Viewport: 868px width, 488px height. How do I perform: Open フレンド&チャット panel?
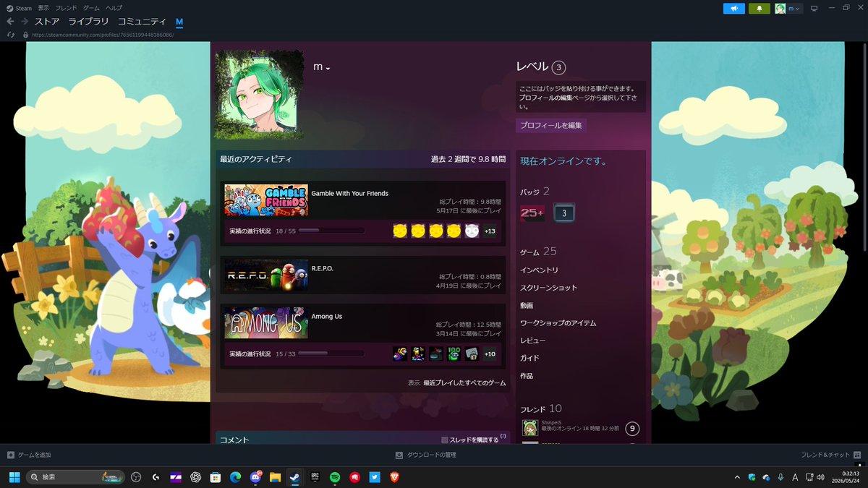tap(831, 455)
